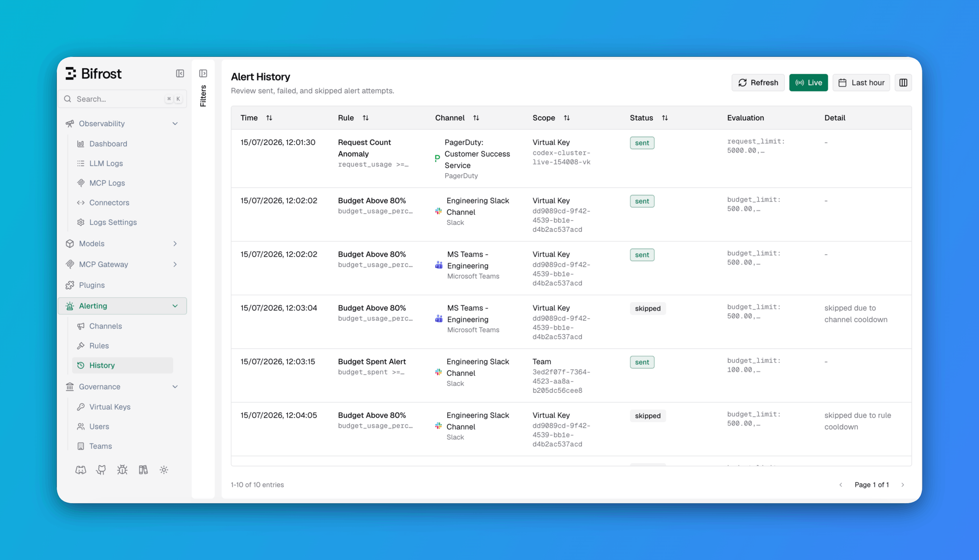Image resolution: width=979 pixels, height=560 pixels.
Task: Go to the next page arrow
Action: pos(903,485)
